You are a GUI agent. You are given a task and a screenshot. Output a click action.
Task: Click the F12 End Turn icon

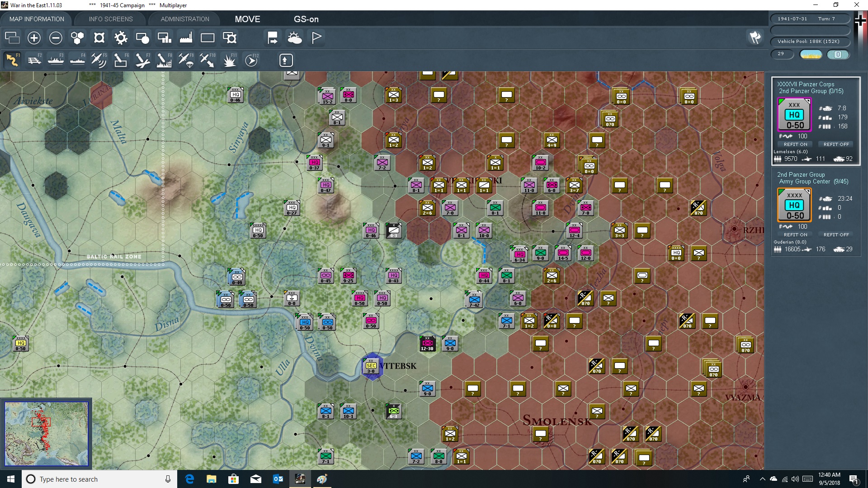[251, 60]
